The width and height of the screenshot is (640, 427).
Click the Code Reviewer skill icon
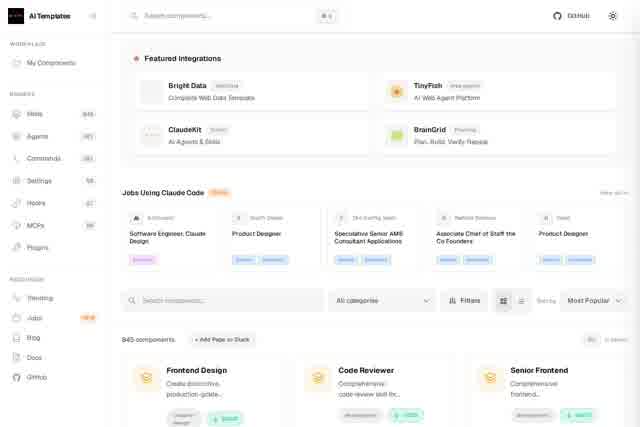318,378
